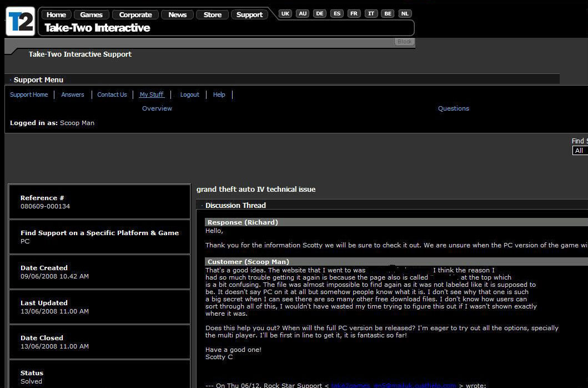The image size is (588, 388).
Task: Click the faded Block button
Action: tap(404, 42)
